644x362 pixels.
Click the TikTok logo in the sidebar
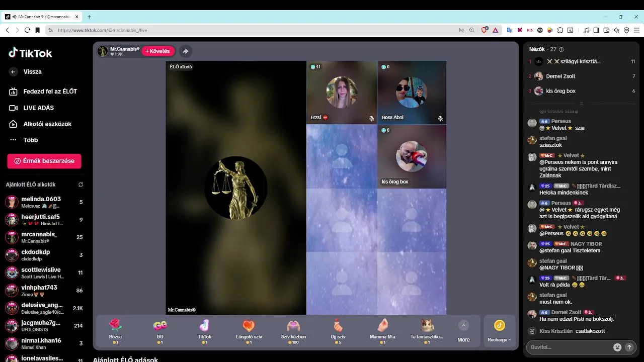[x=30, y=53]
